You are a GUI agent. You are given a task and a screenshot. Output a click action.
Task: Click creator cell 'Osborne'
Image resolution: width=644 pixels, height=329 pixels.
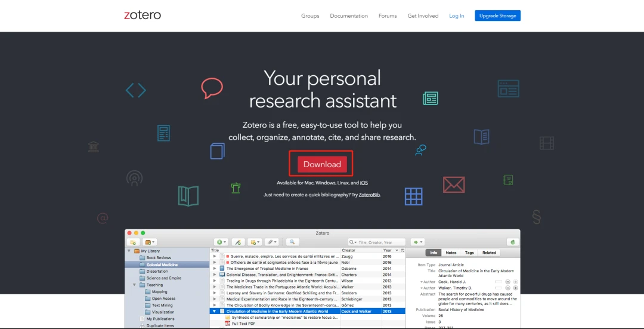coord(349,269)
